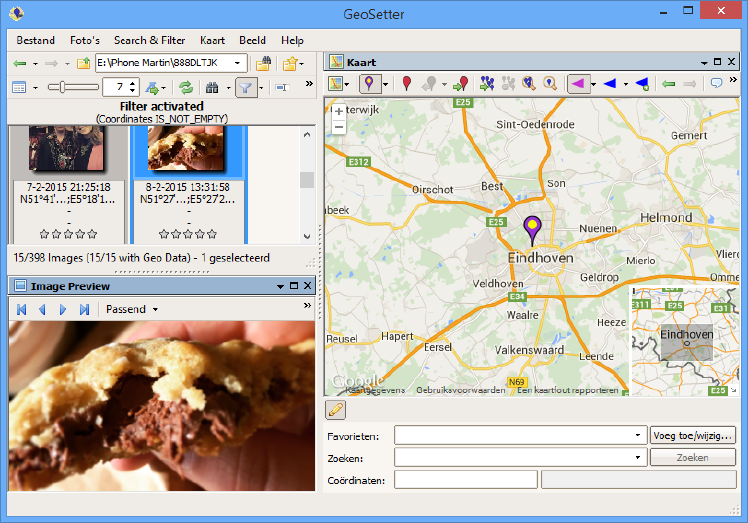Open the Foto's menu
Screen dimensions: 748x523
85,40
